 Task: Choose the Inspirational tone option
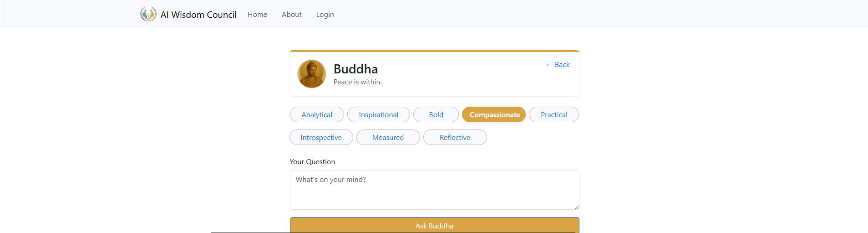[378, 115]
